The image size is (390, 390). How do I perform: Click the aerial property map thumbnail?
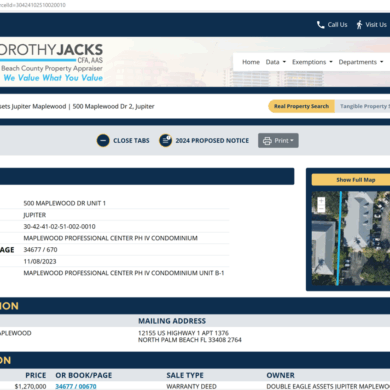click(351, 238)
